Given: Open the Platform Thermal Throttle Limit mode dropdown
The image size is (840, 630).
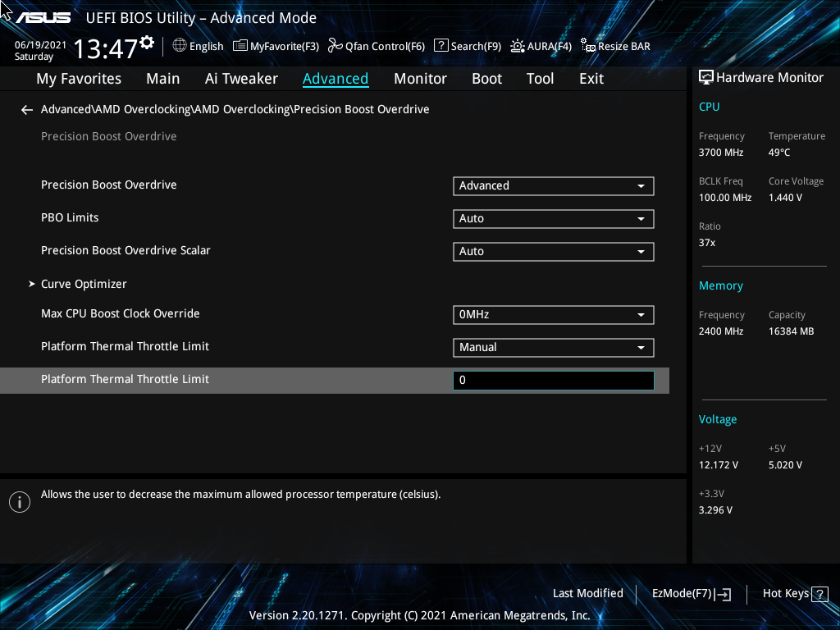Looking at the screenshot, I should (553, 347).
